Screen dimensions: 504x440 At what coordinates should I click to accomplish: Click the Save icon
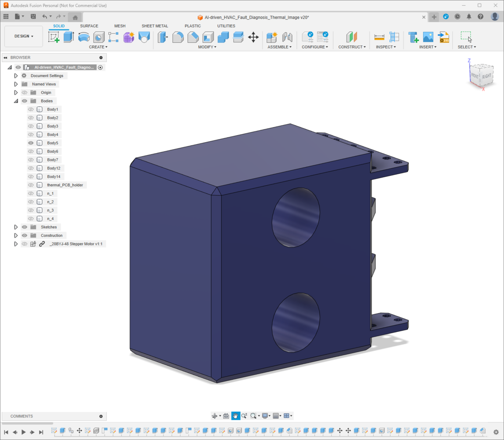pos(33,17)
